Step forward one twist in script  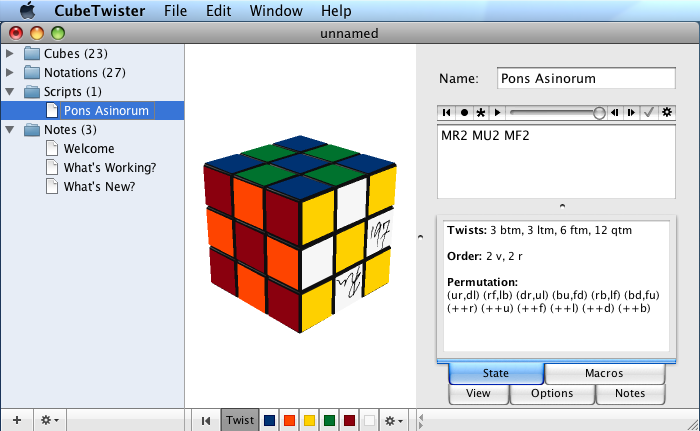[x=631, y=113]
